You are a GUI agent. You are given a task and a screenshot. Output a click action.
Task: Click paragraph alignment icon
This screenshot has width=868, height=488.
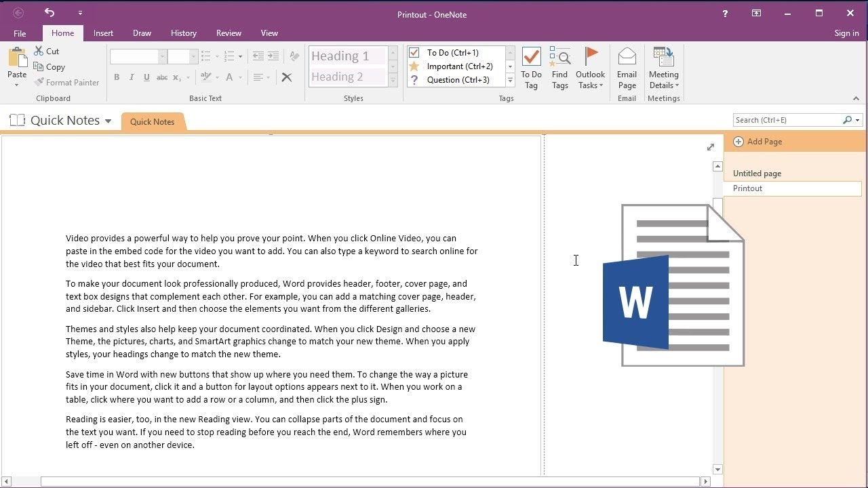258,77
